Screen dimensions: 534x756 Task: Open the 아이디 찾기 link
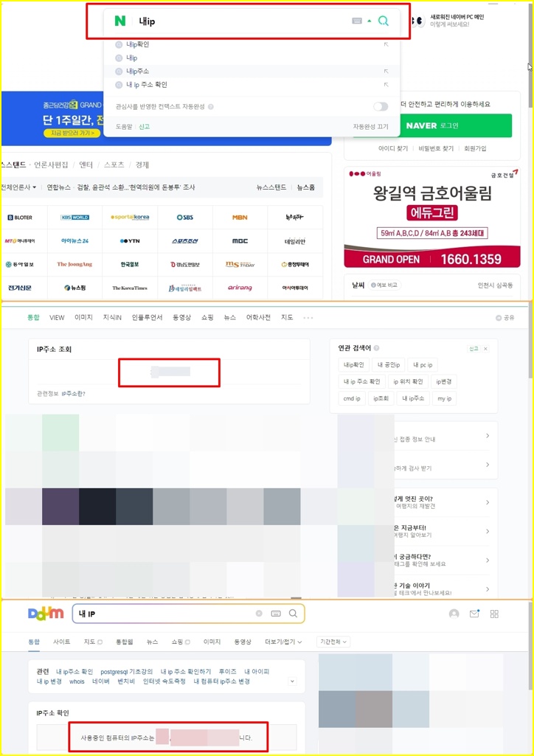(393, 148)
